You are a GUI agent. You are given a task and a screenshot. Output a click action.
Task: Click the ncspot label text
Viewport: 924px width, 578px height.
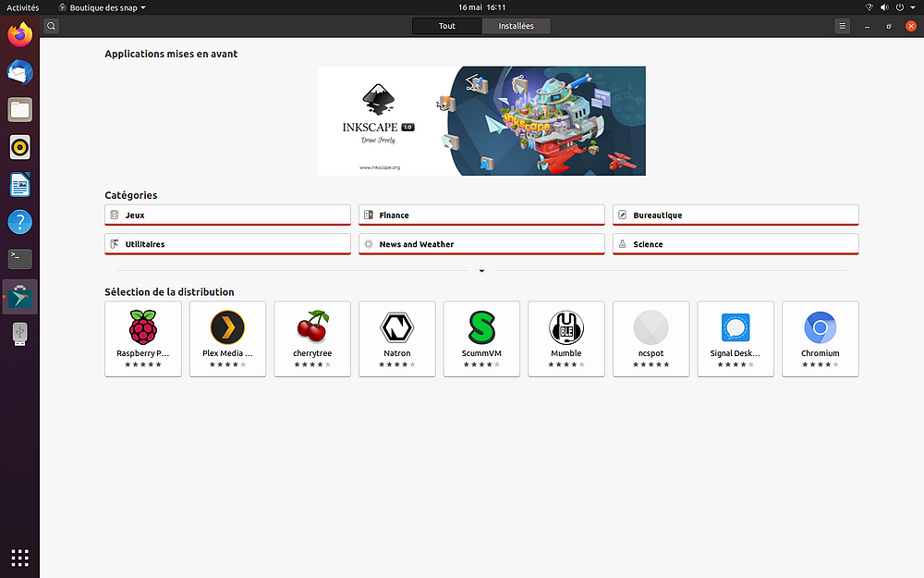click(x=650, y=353)
